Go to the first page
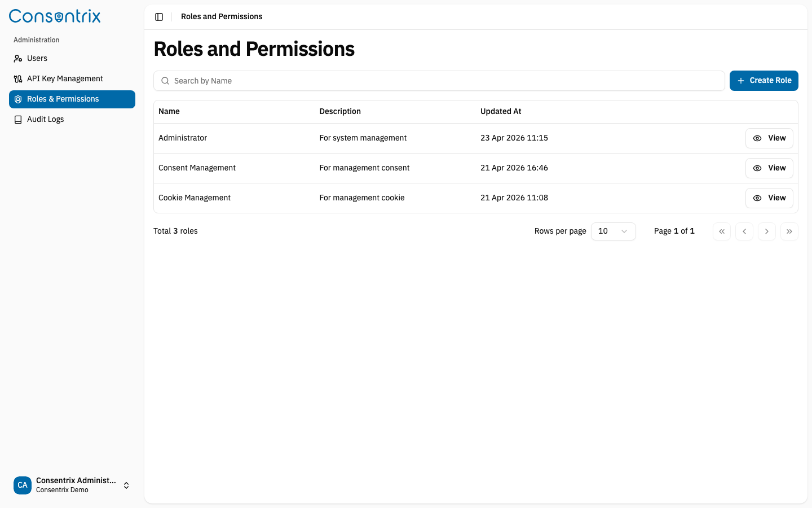 point(722,231)
